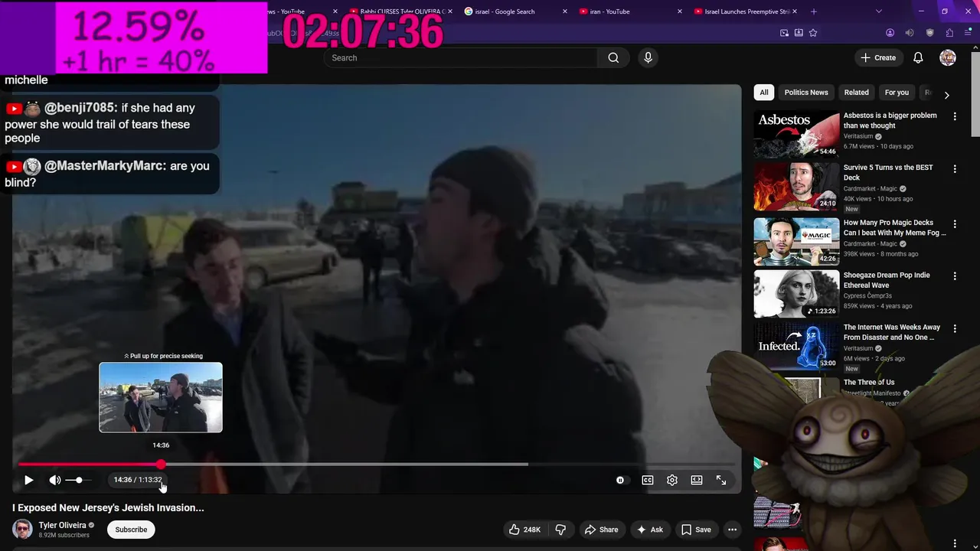This screenshot has width=980, height=551.
Task: Click the browser profile icon in toolbar
Action: 890,33
